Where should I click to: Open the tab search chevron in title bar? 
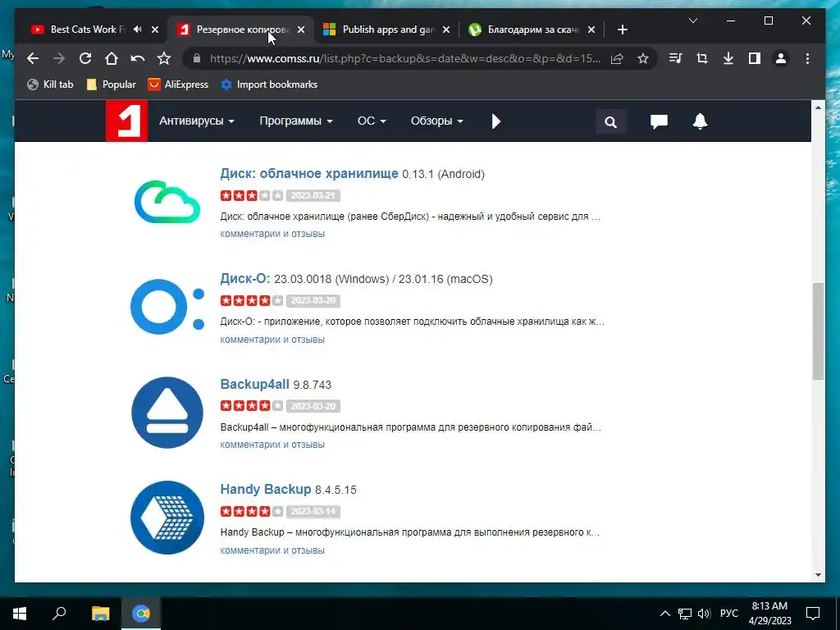pos(692,21)
